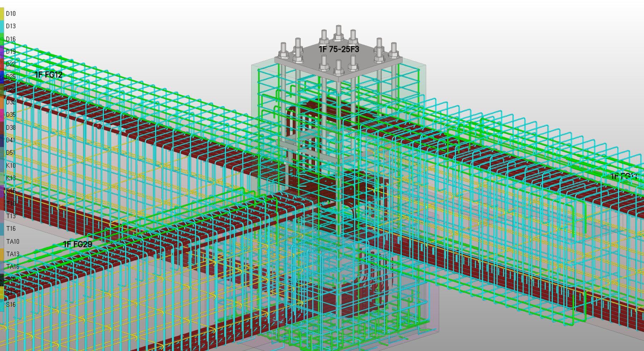The height and width of the screenshot is (351, 644).
Task: Click the cyan color swatch beside D13
Action: [2, 26]
